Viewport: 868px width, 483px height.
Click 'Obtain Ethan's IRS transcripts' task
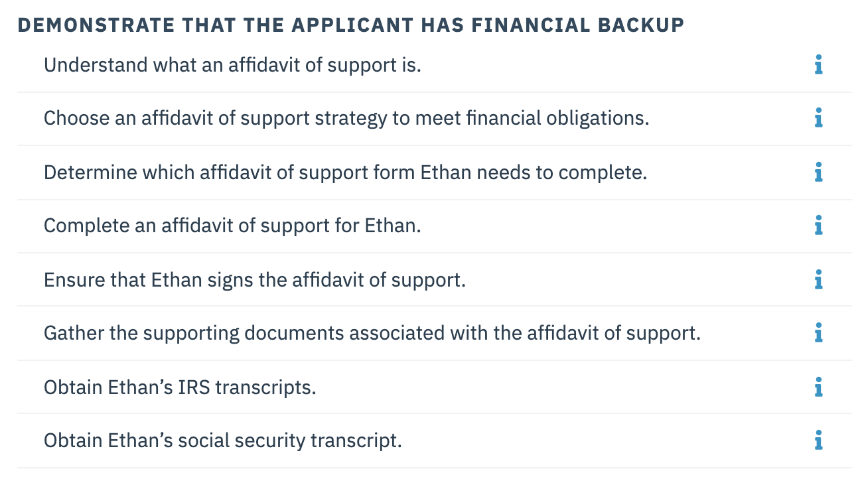(180, 387)
